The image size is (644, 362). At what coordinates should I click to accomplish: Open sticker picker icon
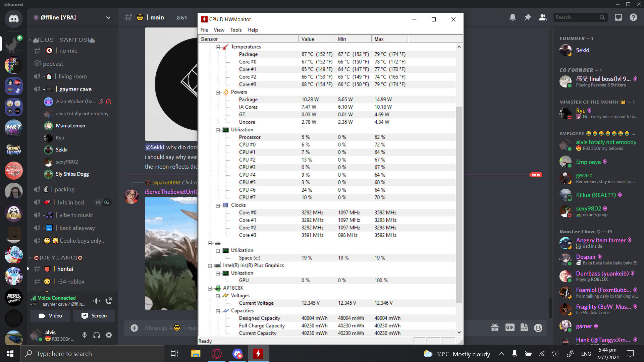click(x=524, y=327)
